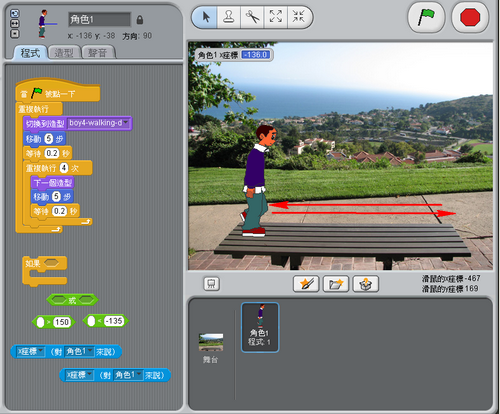
Task: Click the red stop sign button
Action: point(470,18)
